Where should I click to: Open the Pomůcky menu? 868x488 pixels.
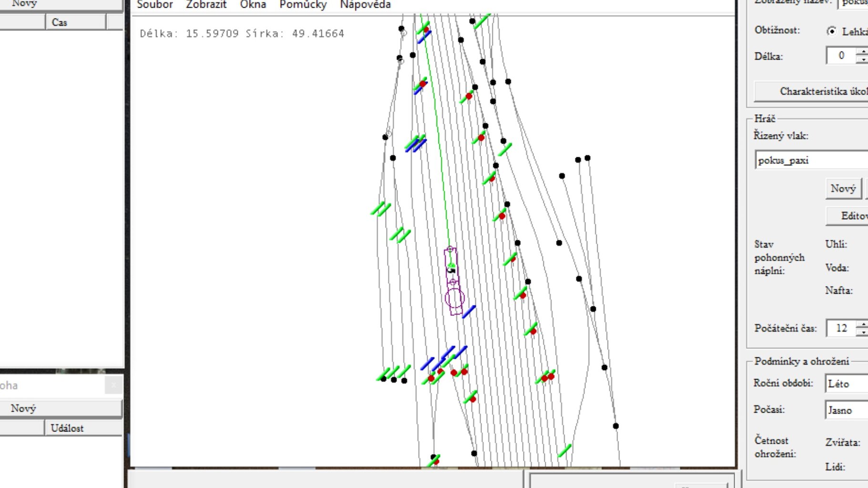pos(303,5)
